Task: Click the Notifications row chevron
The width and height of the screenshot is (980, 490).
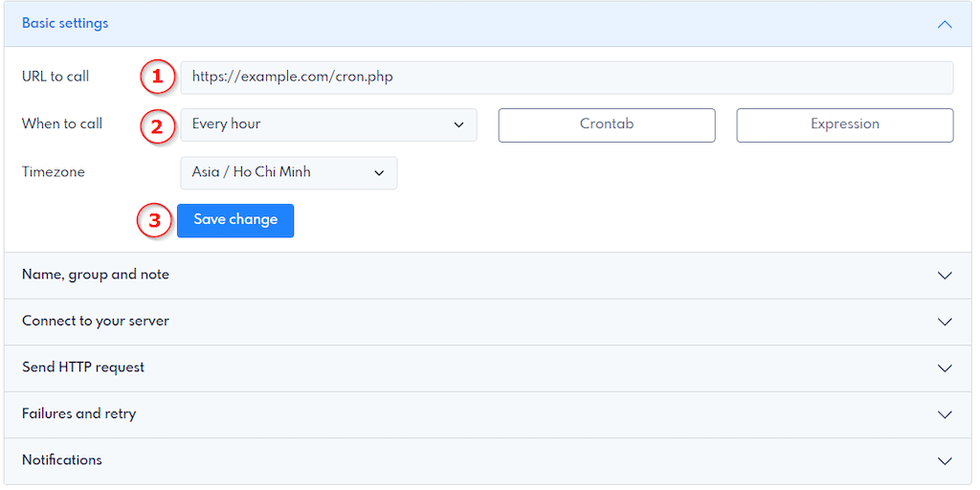Action: pyautogui.click(x=945, y=461)
